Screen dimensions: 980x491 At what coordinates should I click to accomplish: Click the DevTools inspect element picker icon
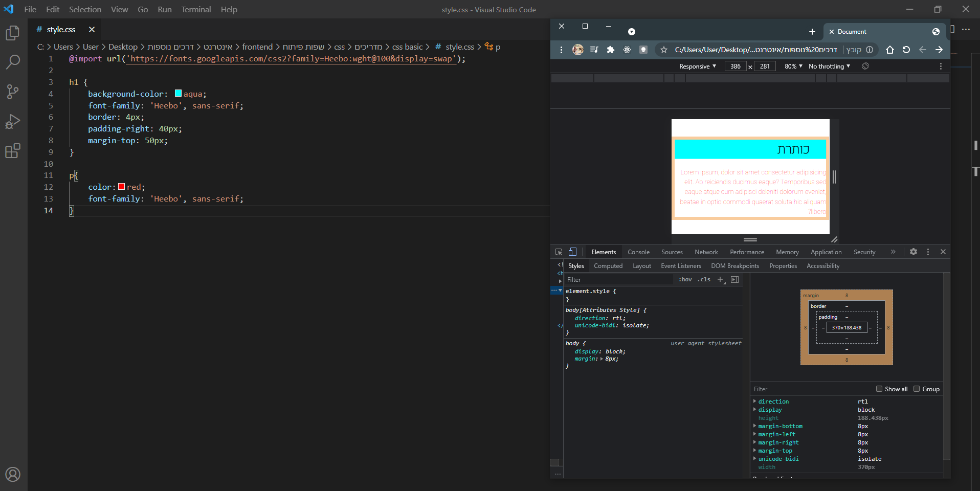pos(559,252)
